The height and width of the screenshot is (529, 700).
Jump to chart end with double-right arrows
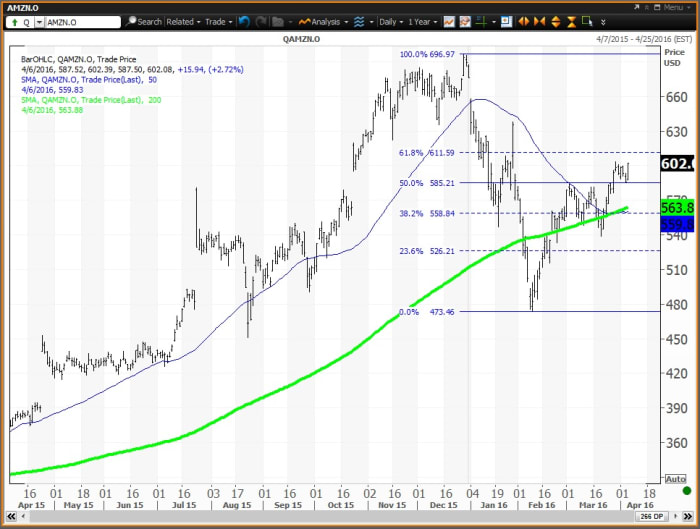(x=688, y=517)
